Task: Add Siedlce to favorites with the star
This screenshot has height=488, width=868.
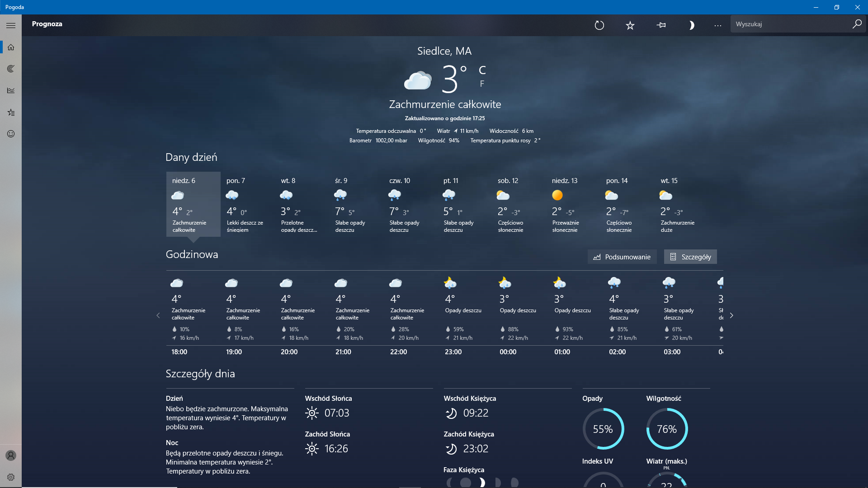Action: pos(630,25)
